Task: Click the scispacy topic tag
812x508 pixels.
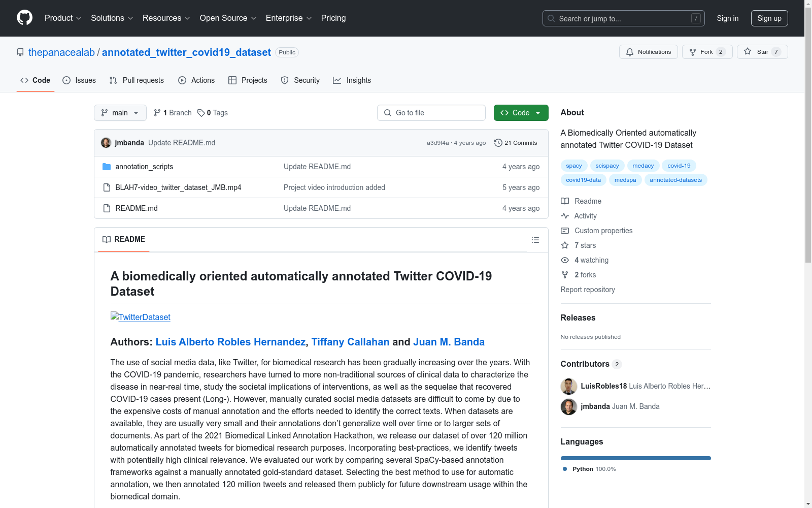Action: pos(607,166)
